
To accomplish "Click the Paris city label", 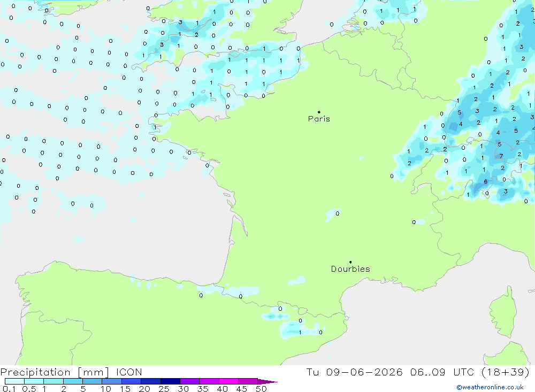I will 319,119.
